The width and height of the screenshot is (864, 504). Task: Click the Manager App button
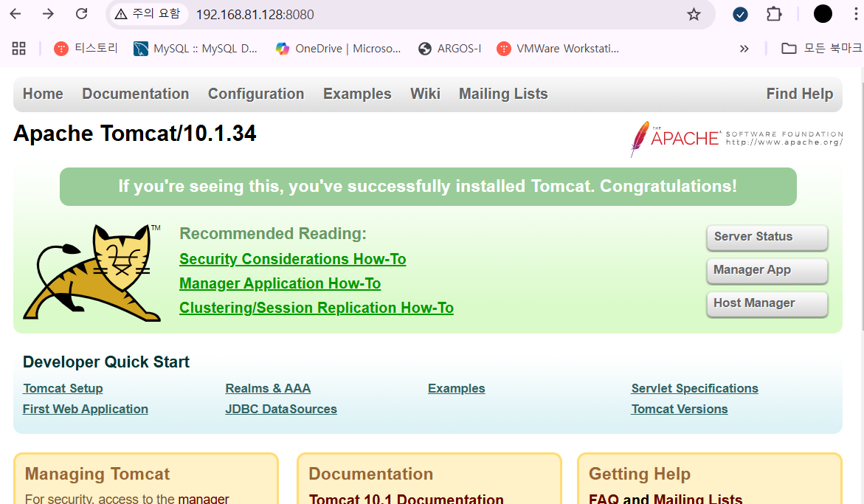(x=767, y=270)
